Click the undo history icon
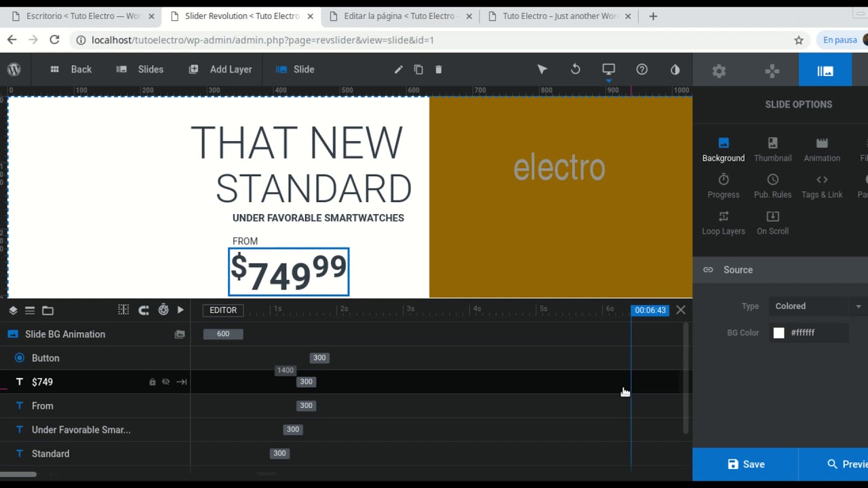868x488 pixels. pos(575,69)
